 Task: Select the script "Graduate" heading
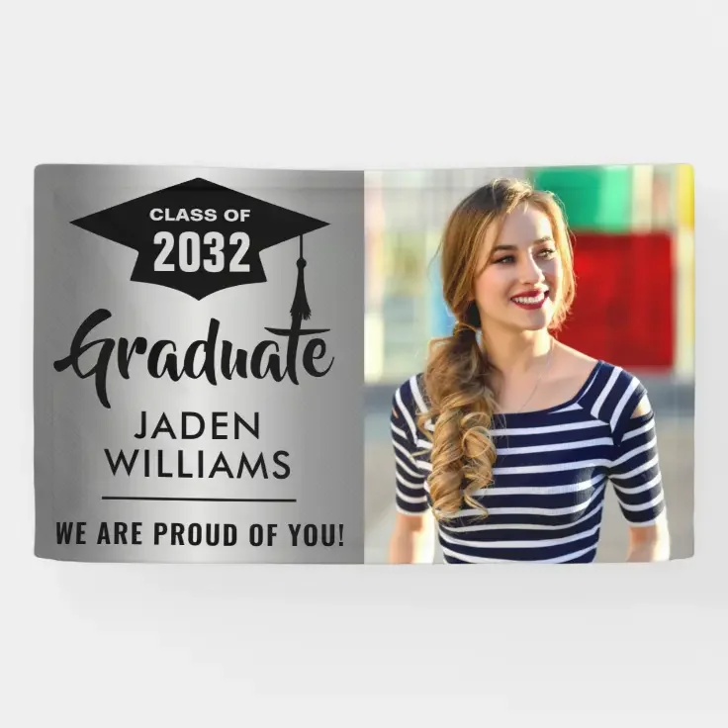(x=193, y=352)
